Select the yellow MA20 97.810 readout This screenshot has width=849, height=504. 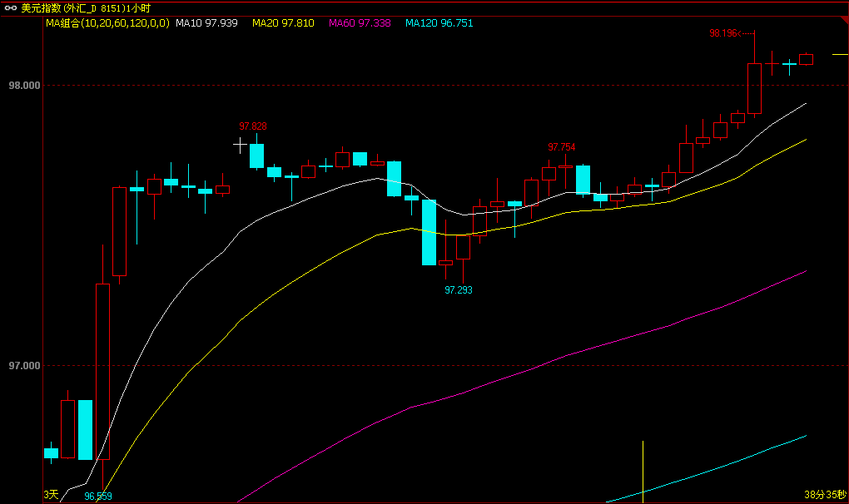[x=283, y=22]
